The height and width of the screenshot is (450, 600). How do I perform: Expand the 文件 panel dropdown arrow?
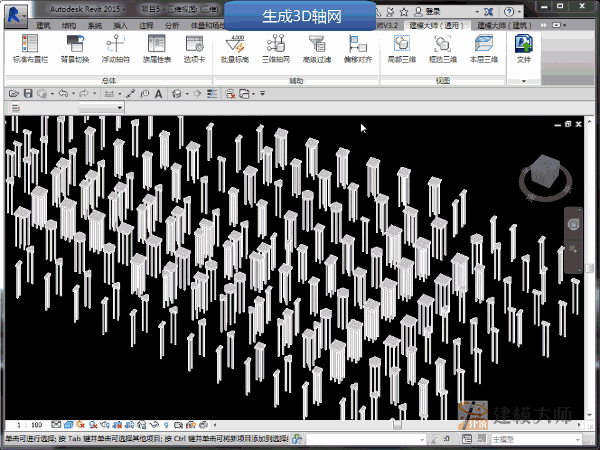point(523,81)
